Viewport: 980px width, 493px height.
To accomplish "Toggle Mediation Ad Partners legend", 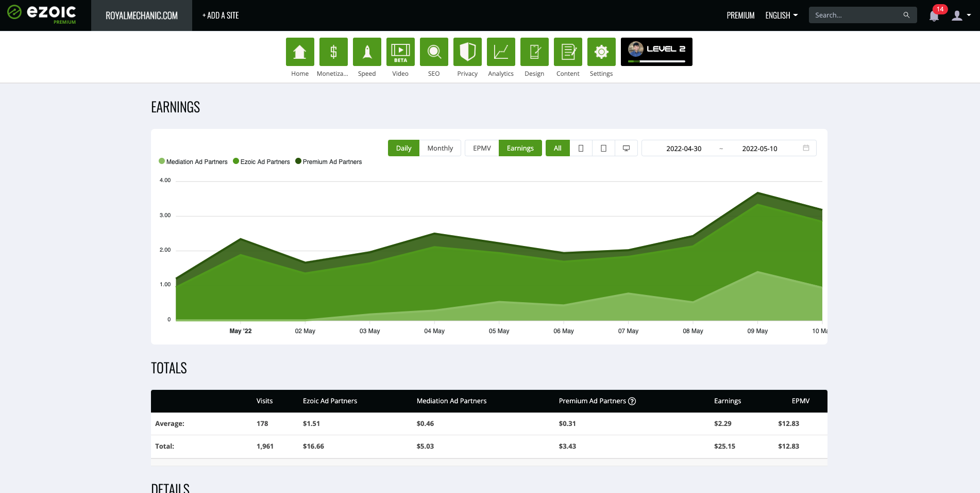I will 193,161.
